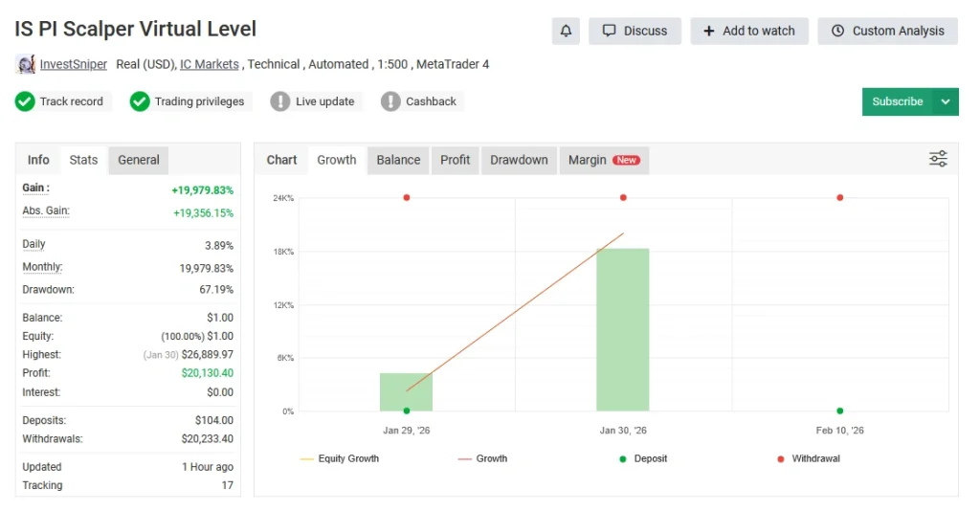Click the Trading privileges label
Image resolution: width=980 pixels, height=511 pixels.
(x=199, y=101)
